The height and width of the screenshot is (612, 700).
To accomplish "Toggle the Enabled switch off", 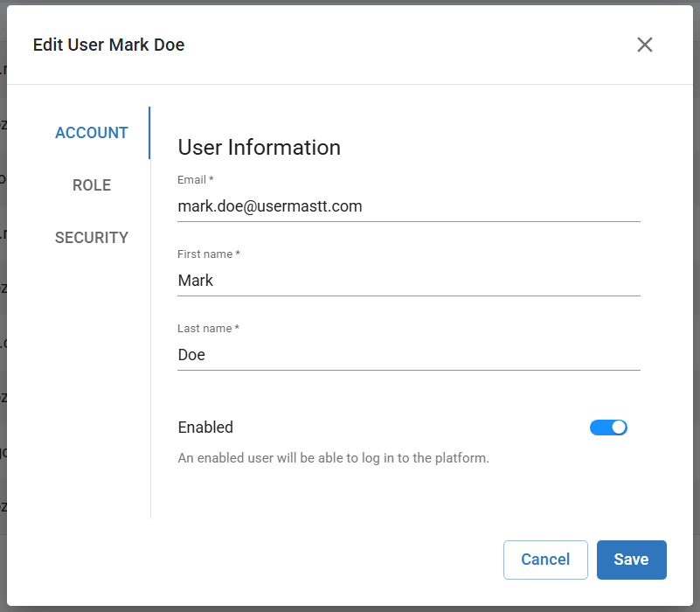I will coord(608,428).
